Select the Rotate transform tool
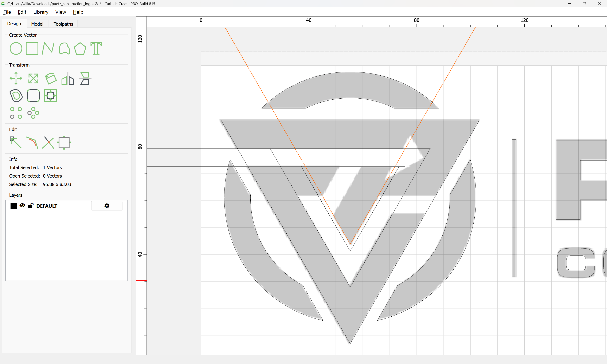Image resolution: width=607 pixels, height=364 pixels. point(51,79)
